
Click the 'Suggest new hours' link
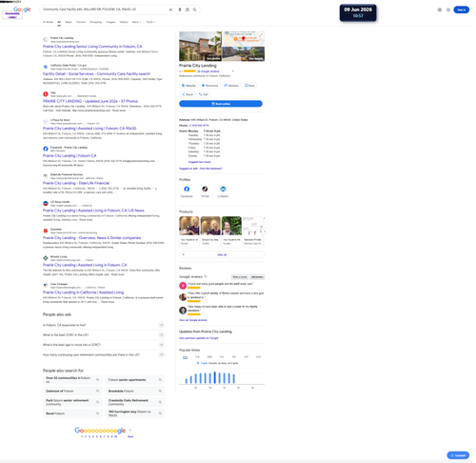200,162
